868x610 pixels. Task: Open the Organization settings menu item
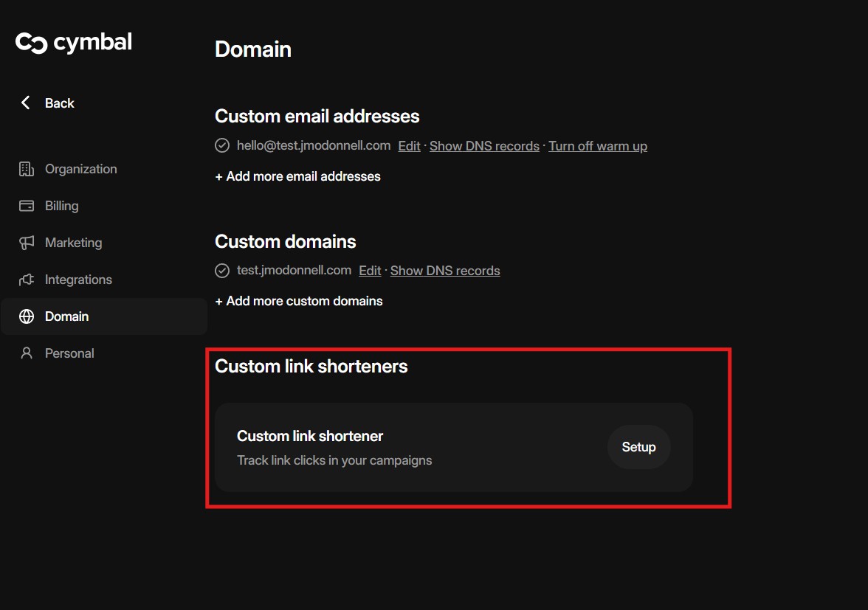click(80, 169)
